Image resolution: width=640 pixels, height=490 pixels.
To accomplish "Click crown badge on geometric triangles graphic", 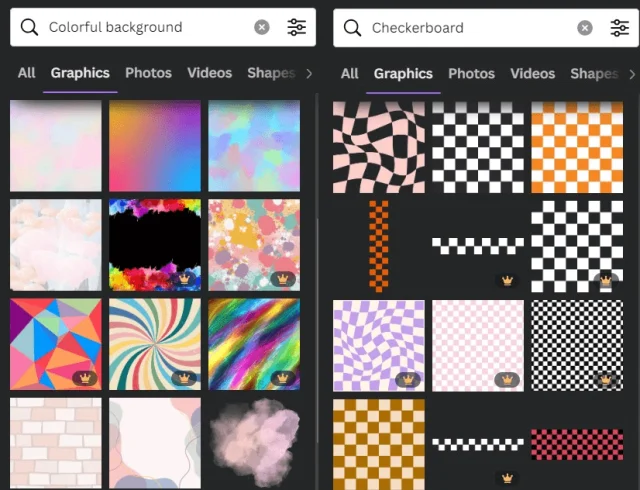I will pos(85,379).
